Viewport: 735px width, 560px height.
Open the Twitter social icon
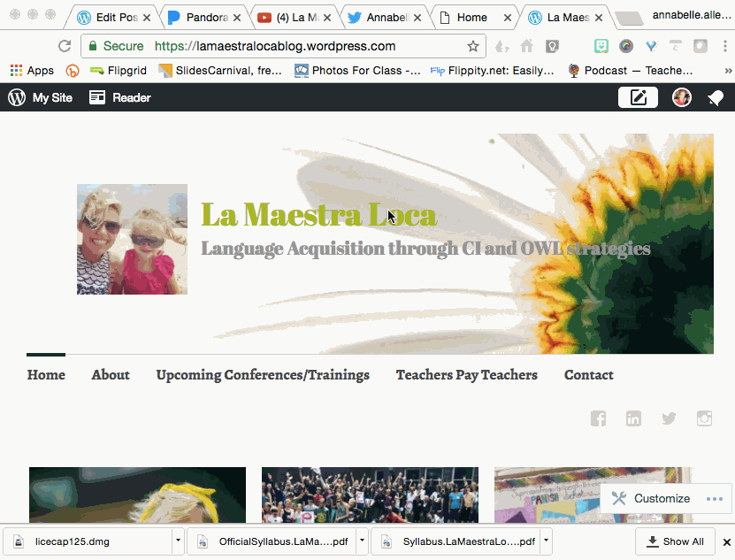pos(669,418)
